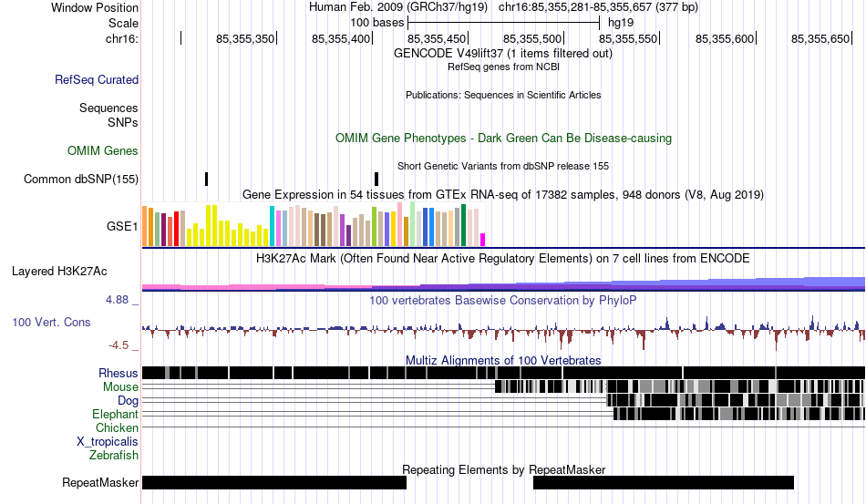Click the 4.88 upper scale value
The width and height of the screenshot is (866, 504).
pos(117,299)
